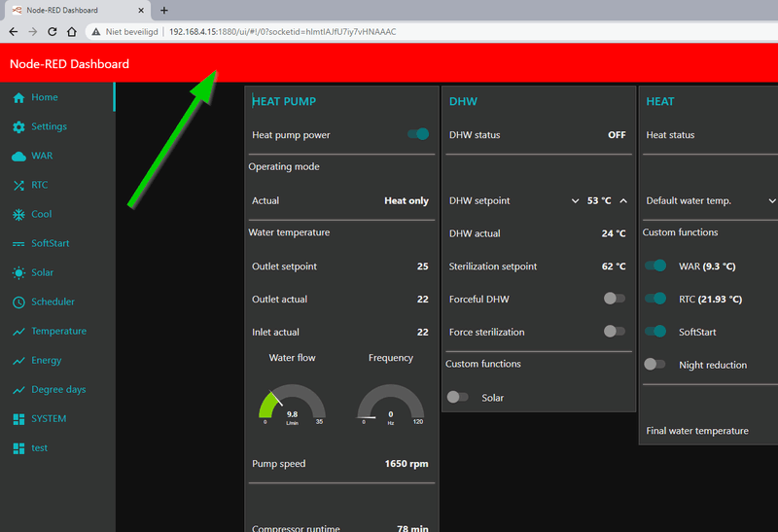
Task: Click the '24 °C' DHW actual value
Action: pos(614,233)
